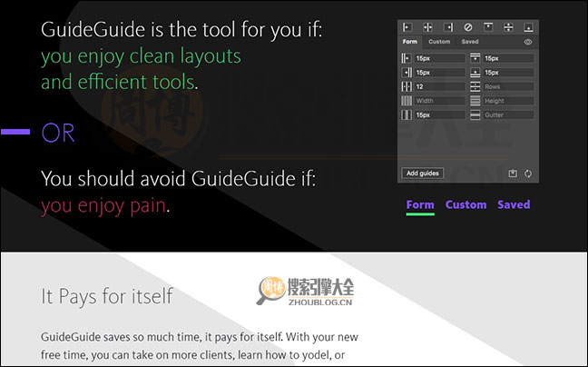The height and width of the screenshot is (367, 588).
Task: Click the rows count icon
Action: [x=475, y=86]
